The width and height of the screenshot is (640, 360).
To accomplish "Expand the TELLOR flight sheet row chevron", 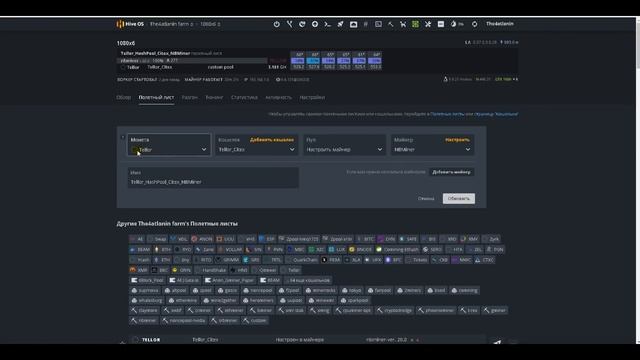I will (122, 342).
